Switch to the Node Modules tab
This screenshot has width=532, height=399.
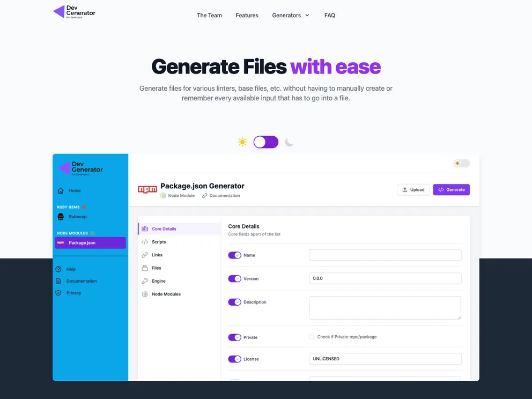[166, 294]
